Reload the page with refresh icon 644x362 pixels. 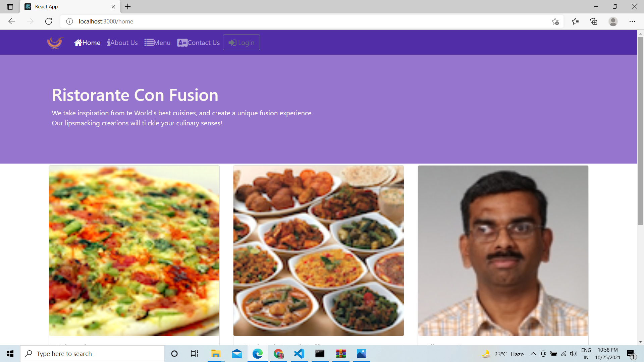pos(49,21)
